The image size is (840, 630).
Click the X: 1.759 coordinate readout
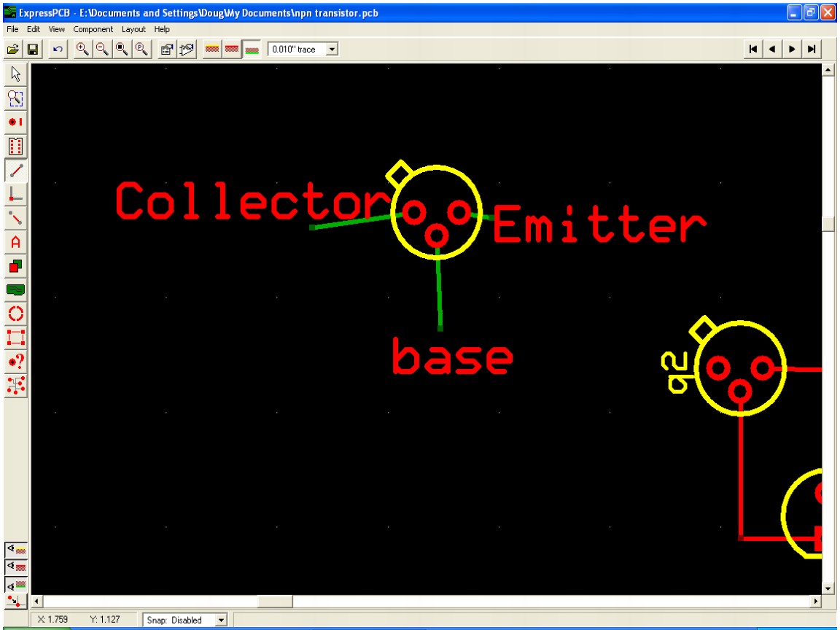coord(53,619)
